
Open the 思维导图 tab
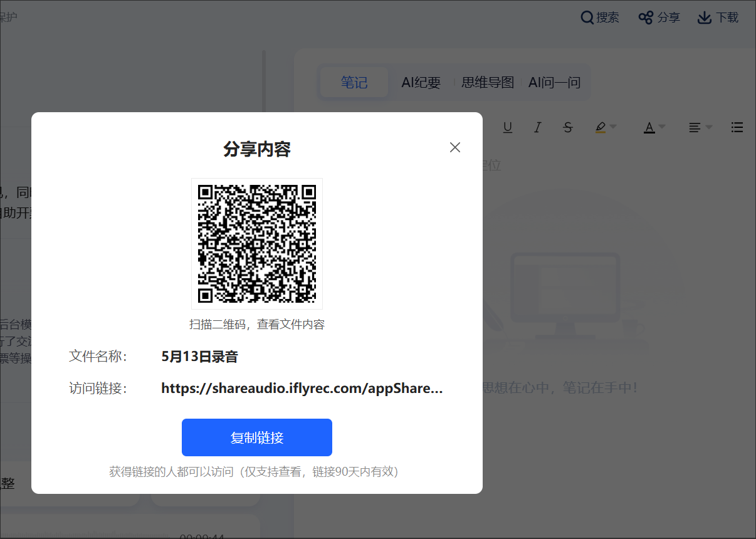(x=488, y=82)
